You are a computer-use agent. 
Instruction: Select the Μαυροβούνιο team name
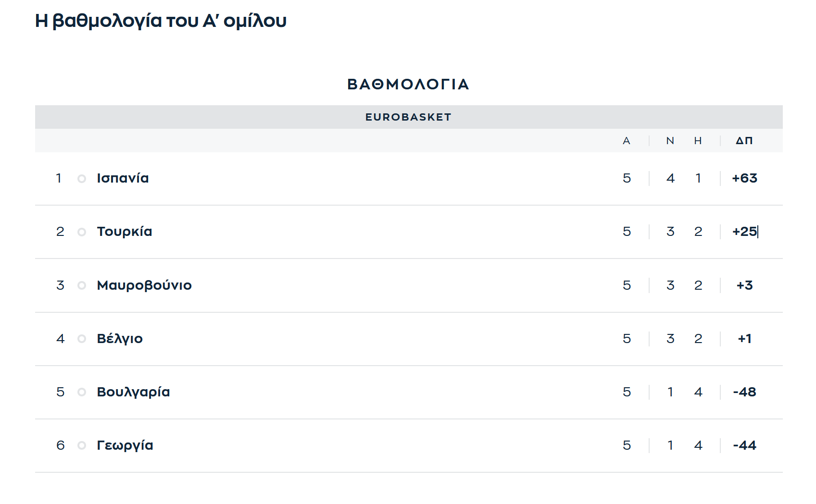click(144, 285)
